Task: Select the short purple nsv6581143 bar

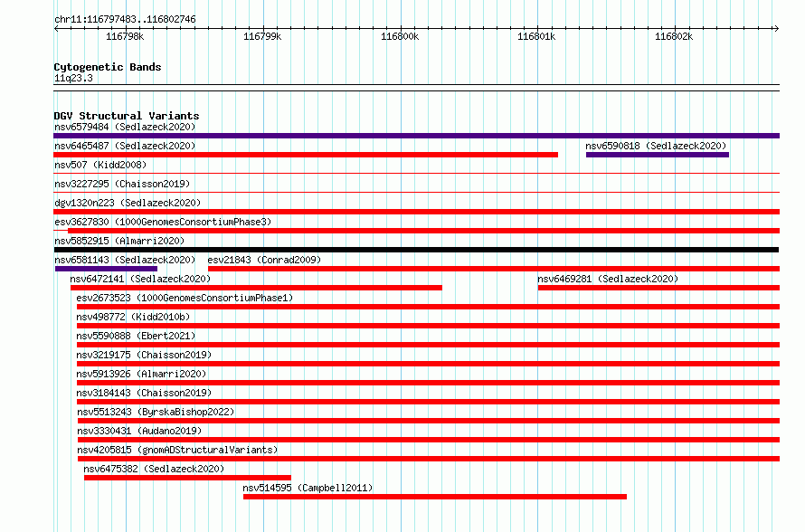Action: (x=106, y=269)
